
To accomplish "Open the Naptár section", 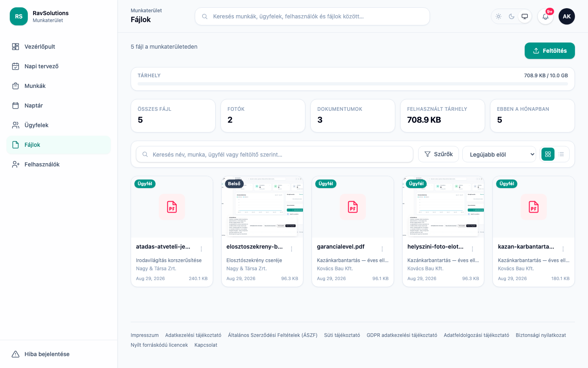I will click(x=59, y=105).
